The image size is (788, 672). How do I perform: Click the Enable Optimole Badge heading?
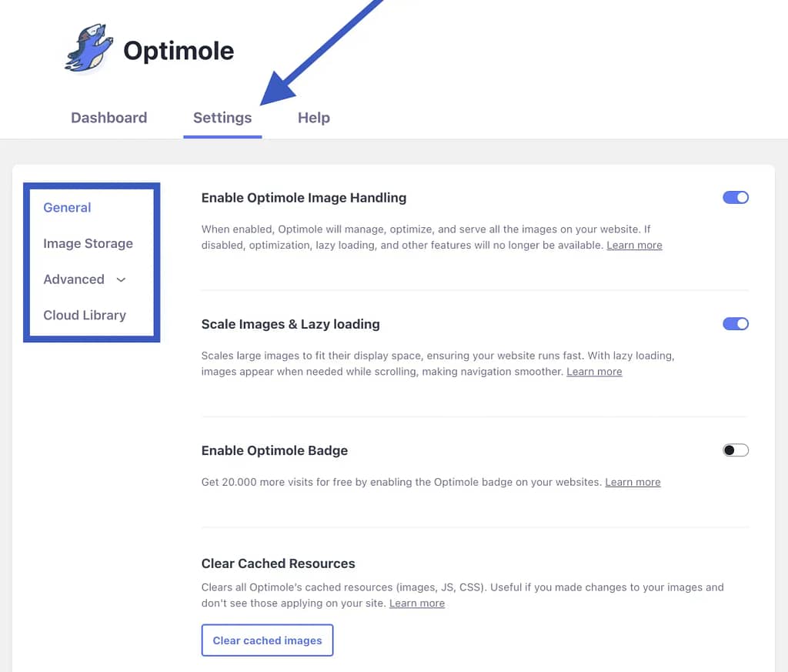tap(275, 450)
